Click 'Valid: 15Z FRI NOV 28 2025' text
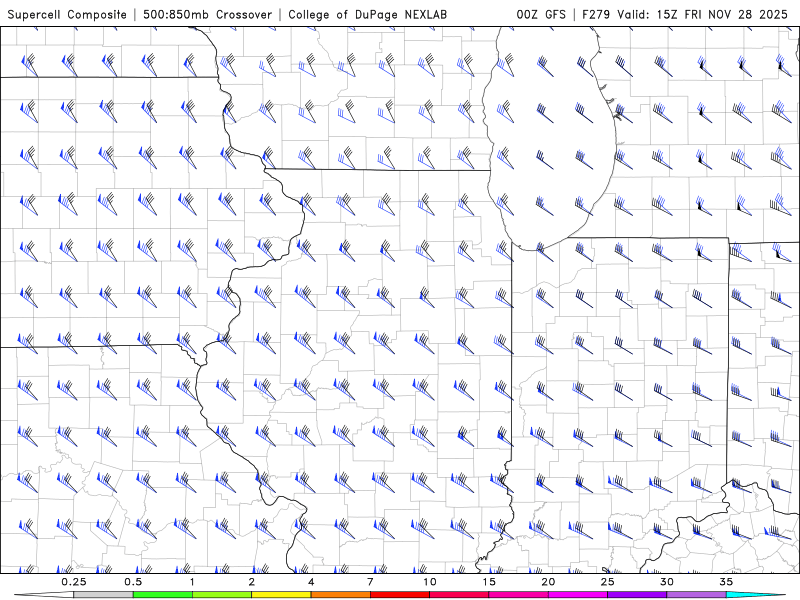Screen dimensions: 800x600 click(x=703, y=14)
